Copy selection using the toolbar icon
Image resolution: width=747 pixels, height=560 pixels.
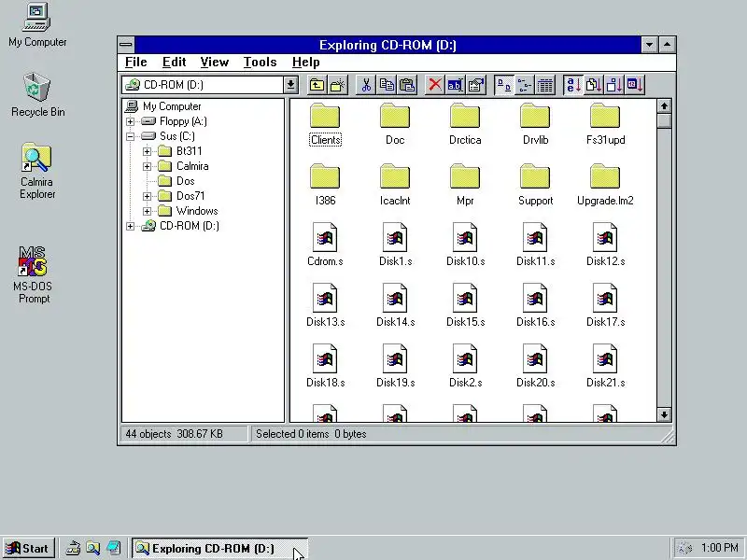pos(387,85)
